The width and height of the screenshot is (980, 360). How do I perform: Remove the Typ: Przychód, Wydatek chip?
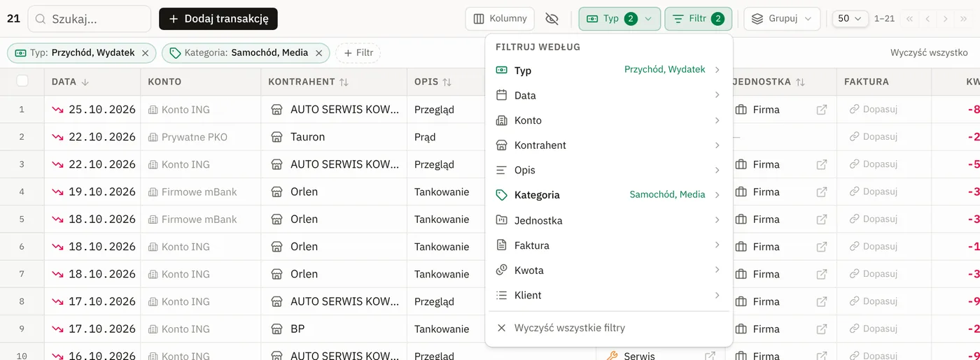coord(145,53)
